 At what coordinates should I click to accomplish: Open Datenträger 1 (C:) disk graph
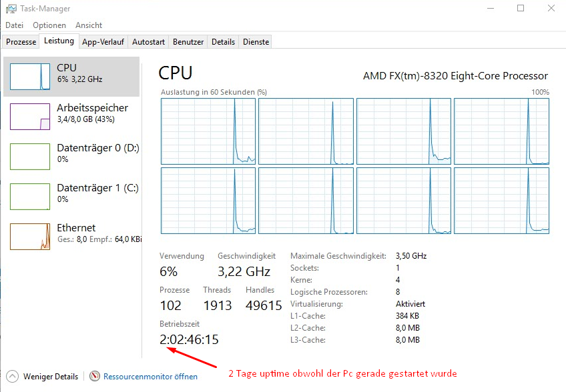click(x=30, y=197)
